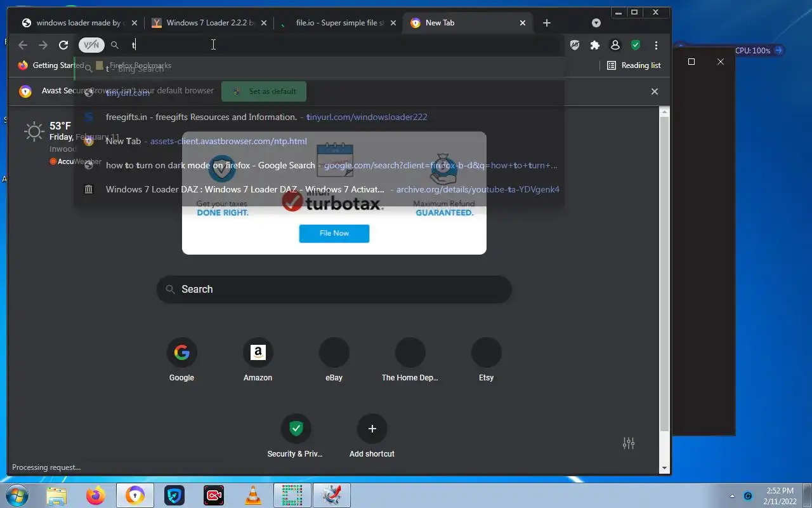Image resolution: width=812 pixels, height=508 pixels.
Task: Click the scrollbar down arrow
Action: coord(664,469)
